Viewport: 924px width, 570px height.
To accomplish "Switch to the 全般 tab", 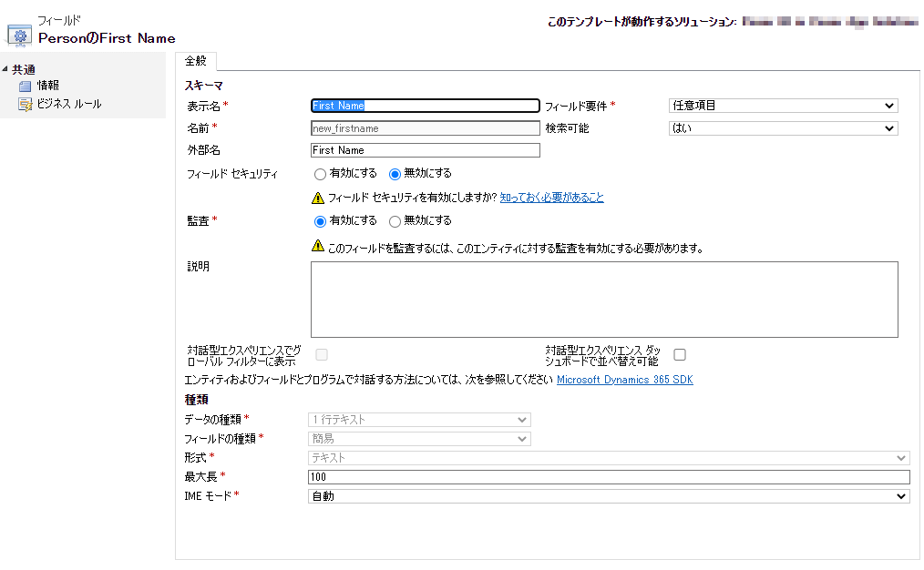I will point(196,61).
